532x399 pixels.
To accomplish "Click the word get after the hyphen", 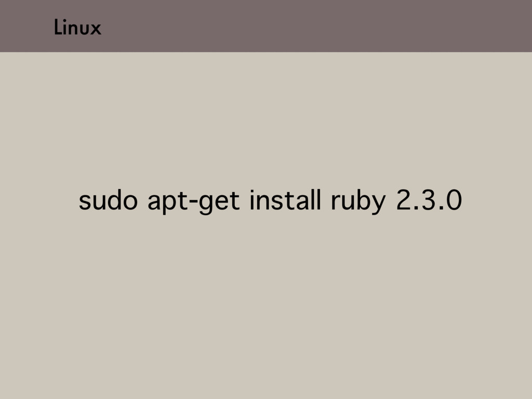I will point(219,203).
